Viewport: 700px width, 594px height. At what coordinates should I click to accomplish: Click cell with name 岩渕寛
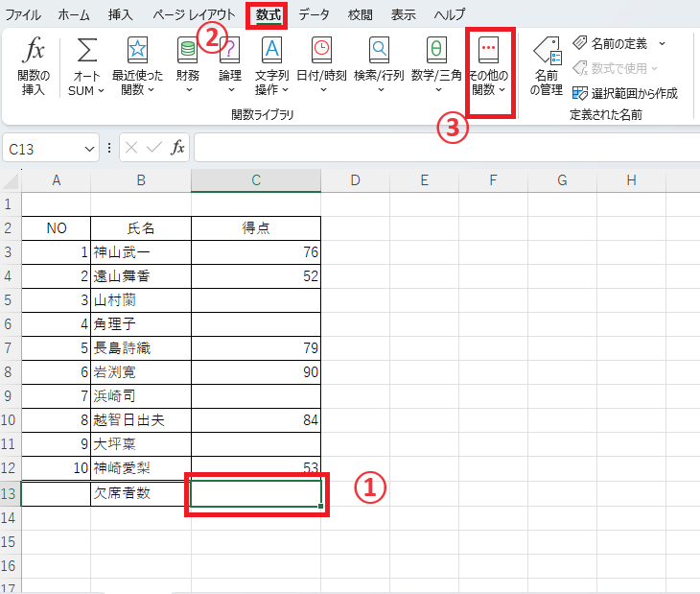point(141,372)
